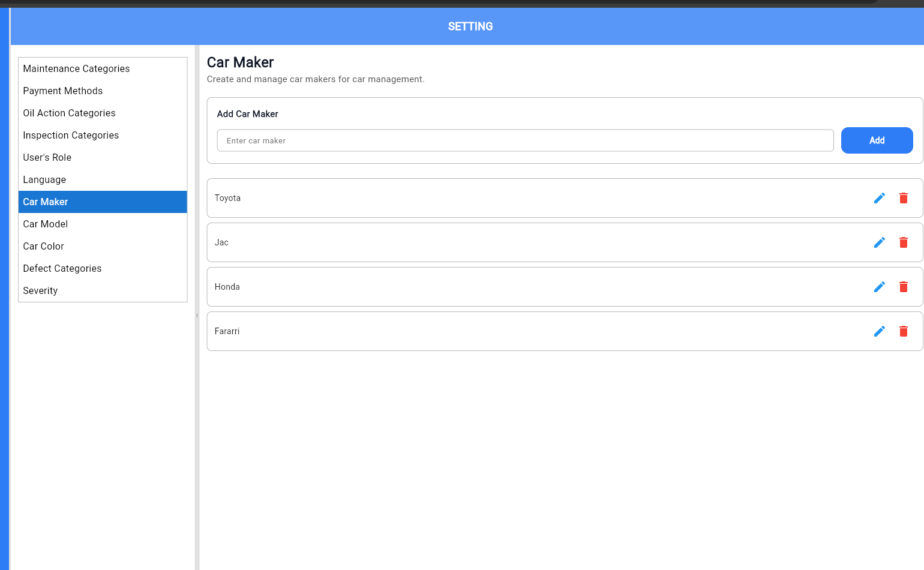The image size is (924, 570).
Task: Open Inspection Categories section
Action: tap(71, 136)
